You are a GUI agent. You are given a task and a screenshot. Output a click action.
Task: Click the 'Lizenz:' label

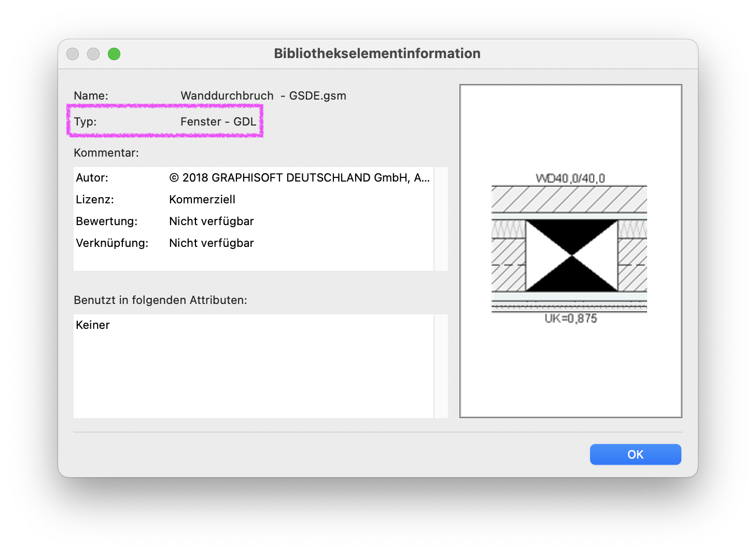click(95, 200)
